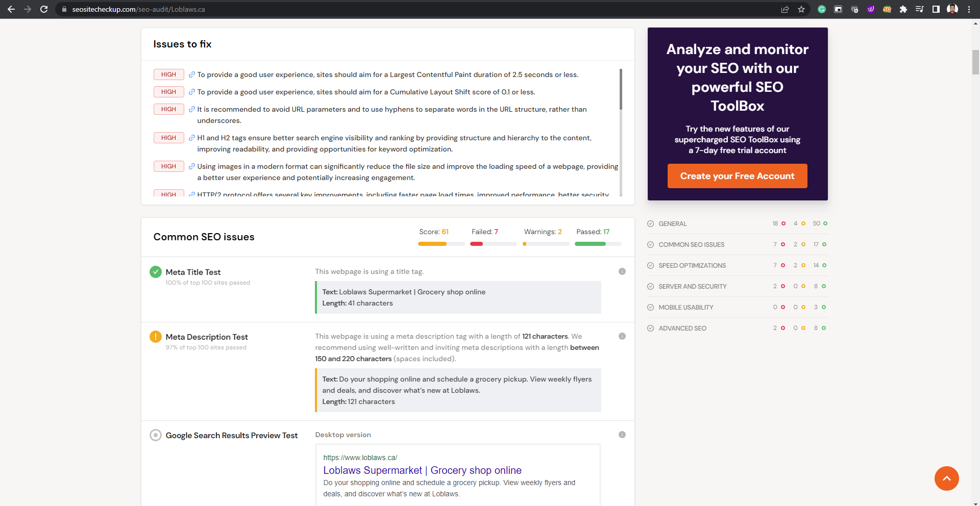980x506 pixels.
Task: Open link icon for URL parameters issue
Action: click(192, 109)
